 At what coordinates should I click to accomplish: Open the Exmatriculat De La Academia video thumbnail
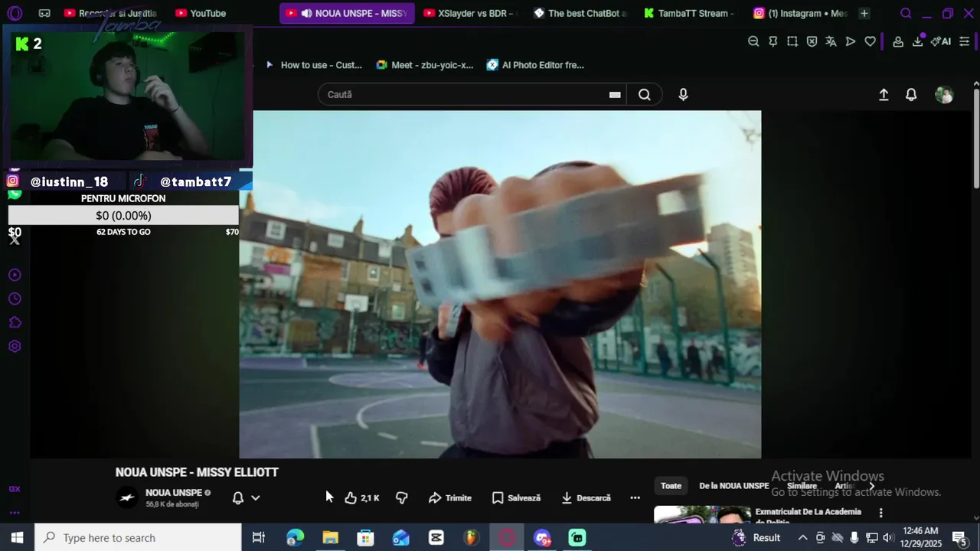pyautogui.click(x=702, y=514)
